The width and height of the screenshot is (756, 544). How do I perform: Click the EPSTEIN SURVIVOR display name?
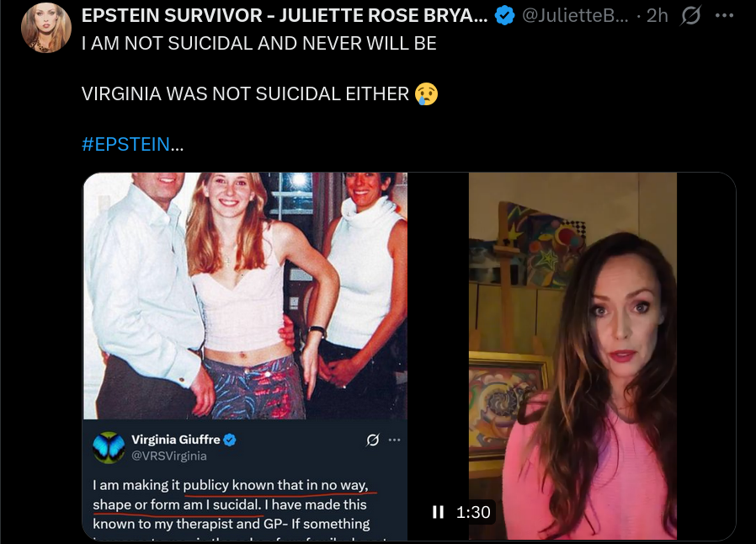(285, 15)
